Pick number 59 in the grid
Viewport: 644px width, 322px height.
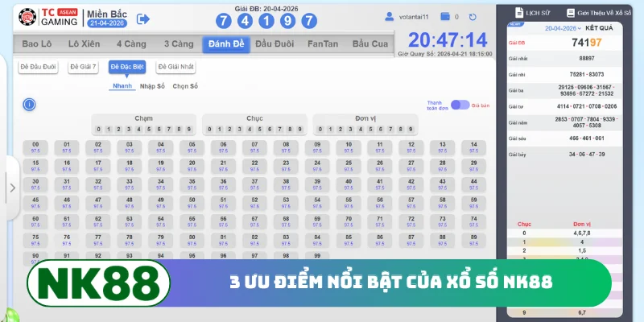[x=474, y=203]
